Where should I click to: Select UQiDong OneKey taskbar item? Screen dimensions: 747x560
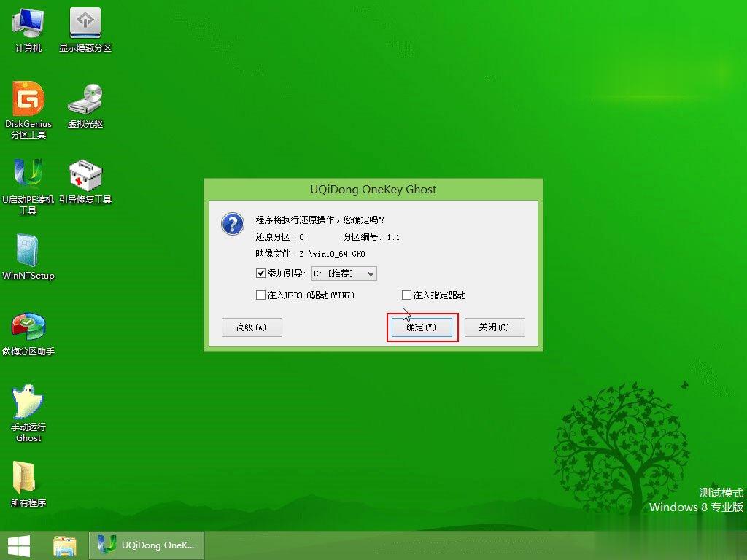tap(147, 545)
